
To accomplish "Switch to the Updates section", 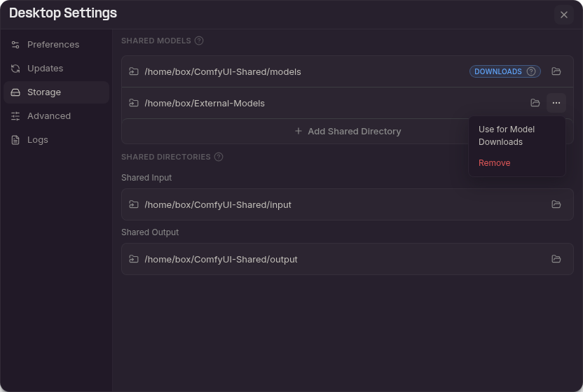I will pyautogui.click(x=56, y=69).
